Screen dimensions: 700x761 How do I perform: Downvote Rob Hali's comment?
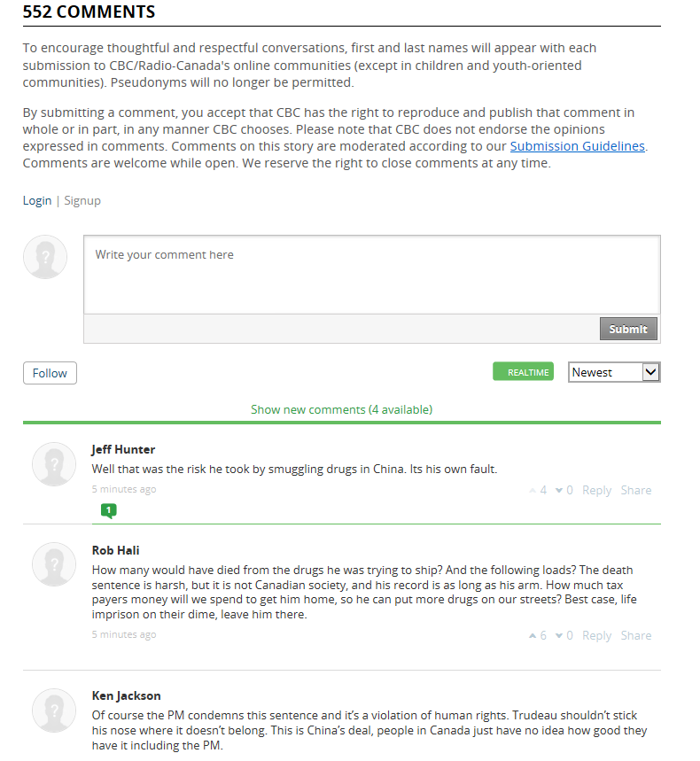[559, 636]
